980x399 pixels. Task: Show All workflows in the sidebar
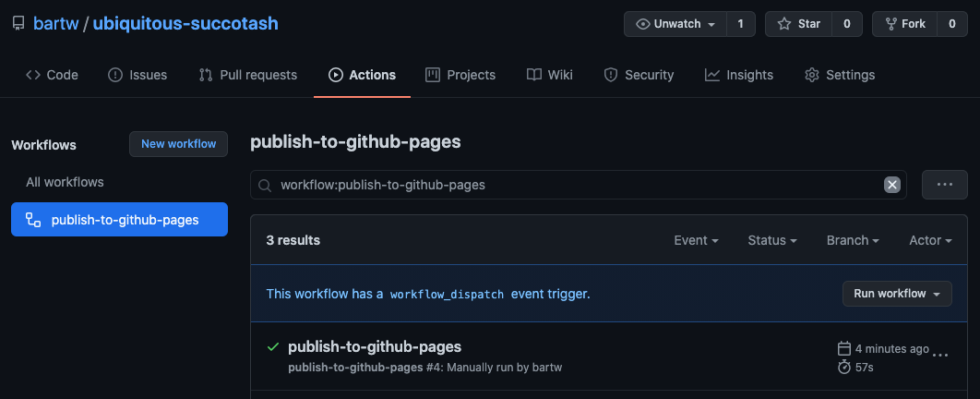tap(65, 182)
